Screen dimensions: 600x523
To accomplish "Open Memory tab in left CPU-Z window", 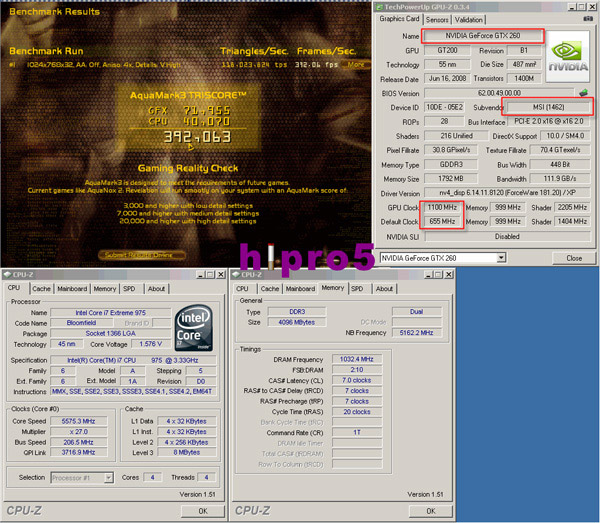I will 104,289.
